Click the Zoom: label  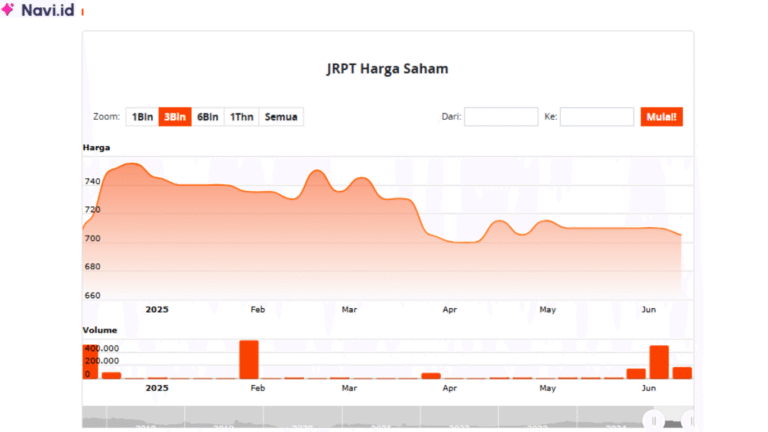coord(106,117)
